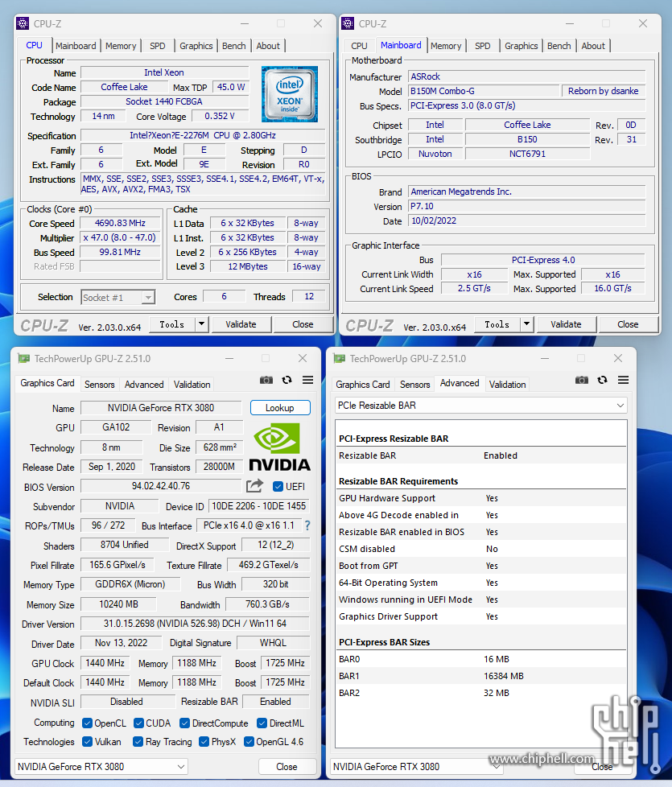
Task: Click Current Link Speed 2.5 GT/s value
Action: pyautogui.click(x=474, y=289)
